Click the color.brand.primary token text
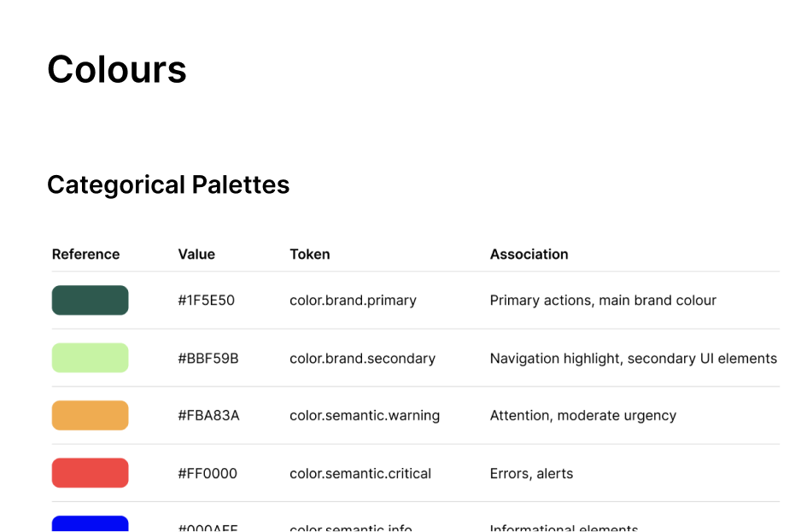This screenshot has height=532, width=807. tap(353, 301)
